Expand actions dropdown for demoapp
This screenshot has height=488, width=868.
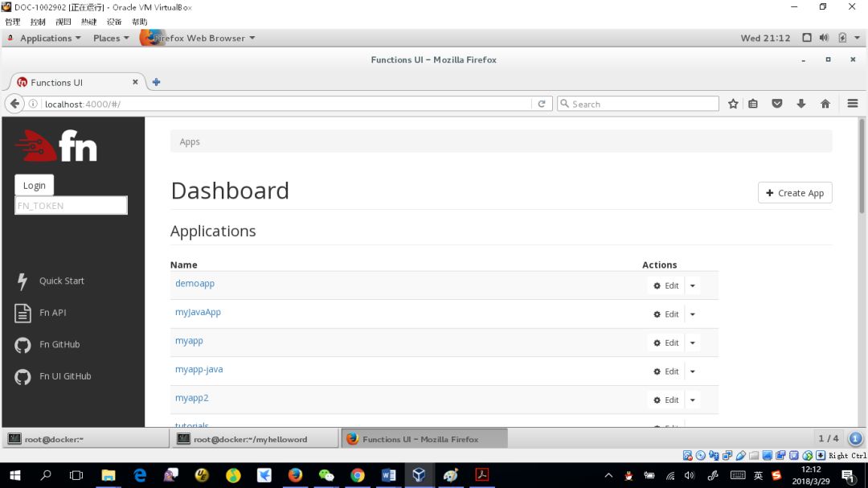[x=693, y=286]
